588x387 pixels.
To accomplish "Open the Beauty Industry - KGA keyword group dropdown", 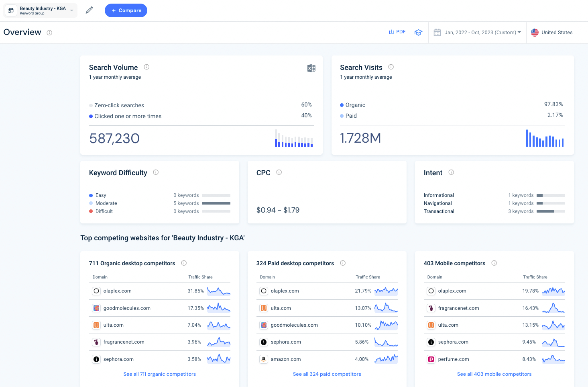I will (41, 10).
